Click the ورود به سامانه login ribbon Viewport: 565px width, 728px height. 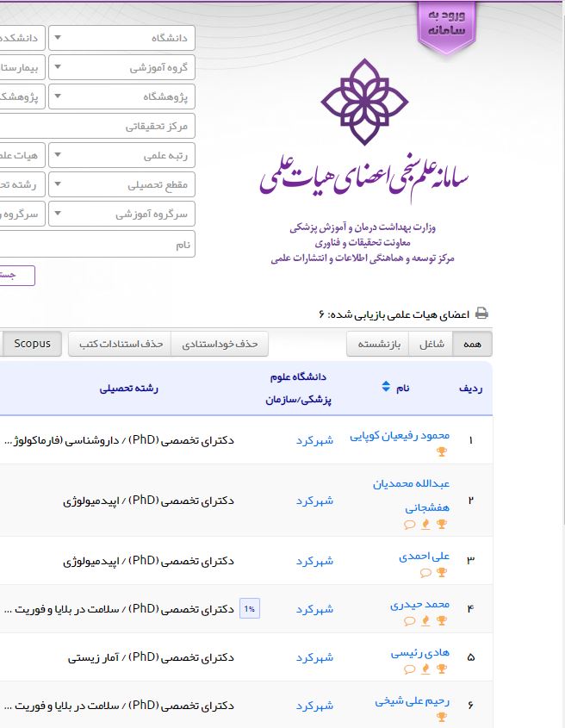[446, 24]
